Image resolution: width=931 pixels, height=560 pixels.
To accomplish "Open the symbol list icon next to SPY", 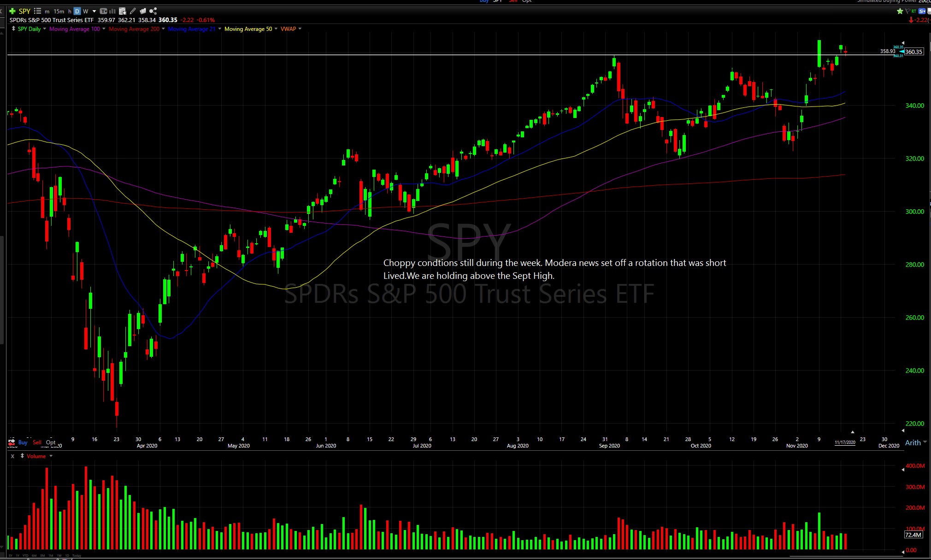I will coord(38,11).
